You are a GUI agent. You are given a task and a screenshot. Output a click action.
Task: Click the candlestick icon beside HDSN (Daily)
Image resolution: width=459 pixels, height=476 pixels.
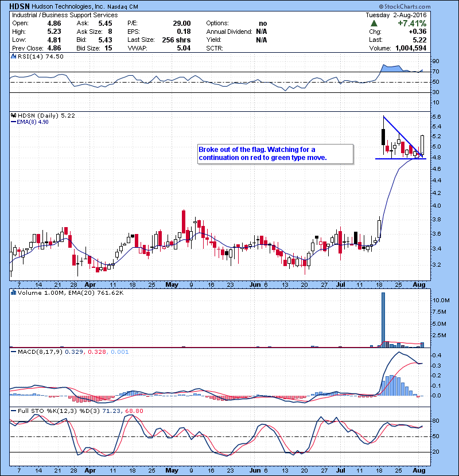pyautogui.click(x=13, y=115)
